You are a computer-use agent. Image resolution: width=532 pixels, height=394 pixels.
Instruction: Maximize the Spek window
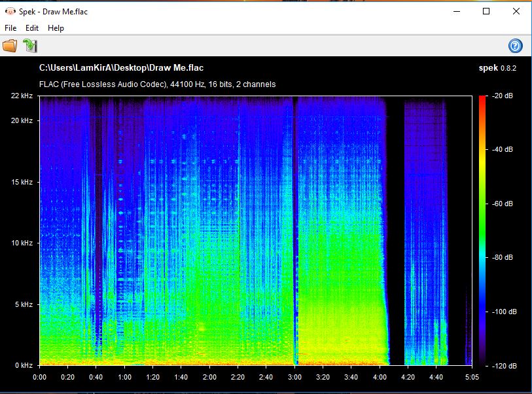(x=486, y=12)
